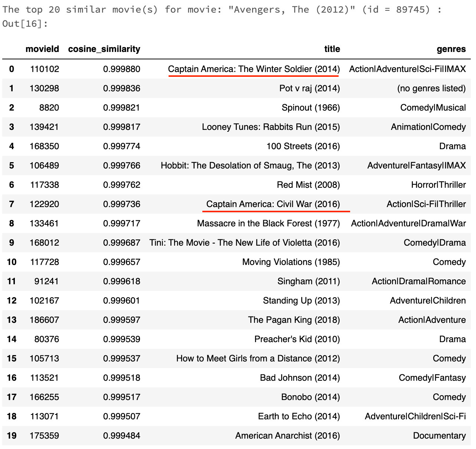Select Earth to Echo (2014) title
476x449 pixels.
[x=299, y=416]
